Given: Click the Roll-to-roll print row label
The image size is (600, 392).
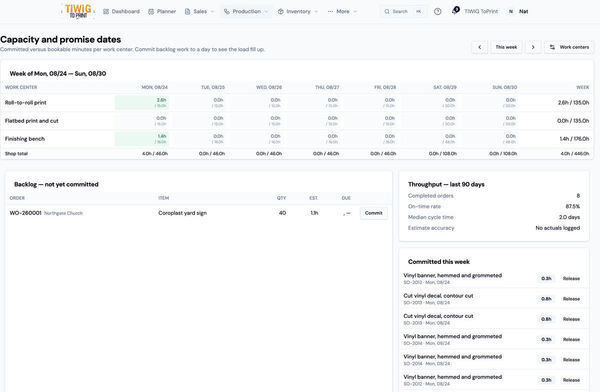Looking at the screenshot, I should point(26,103).
